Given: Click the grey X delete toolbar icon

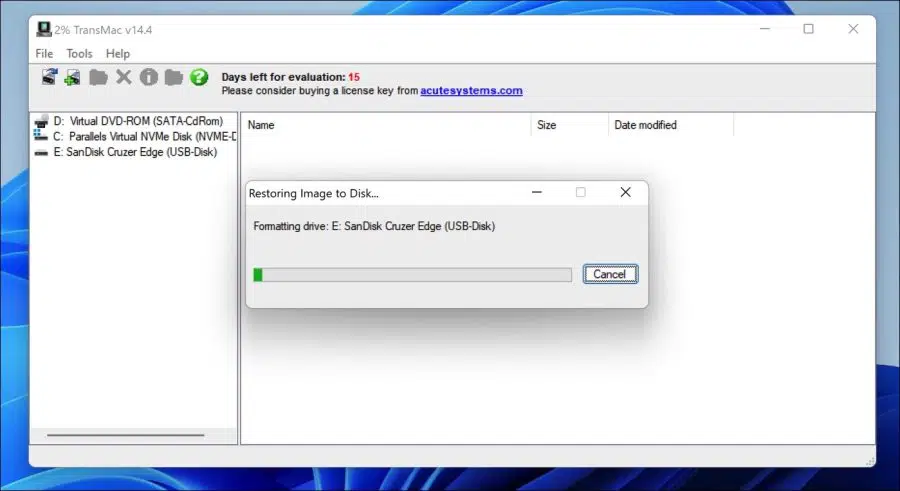Looking at the screenshot, I should [123, 77].
